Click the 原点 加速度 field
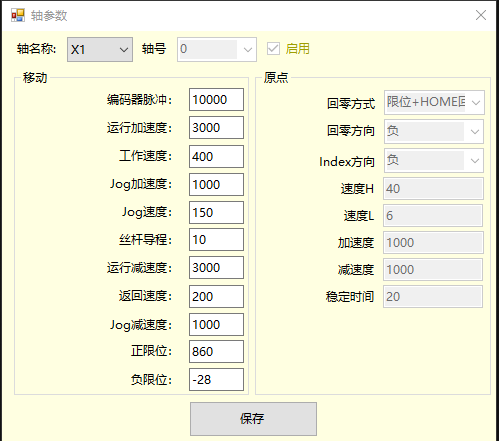 tap(433, 243)
